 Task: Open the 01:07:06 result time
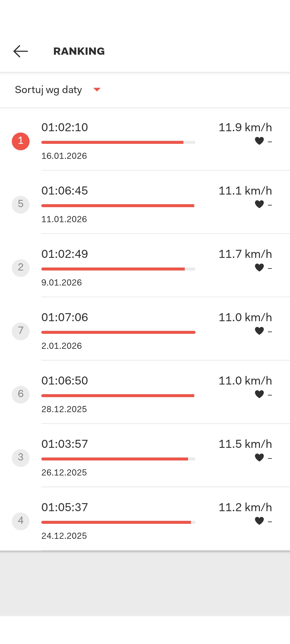[65, 317]
